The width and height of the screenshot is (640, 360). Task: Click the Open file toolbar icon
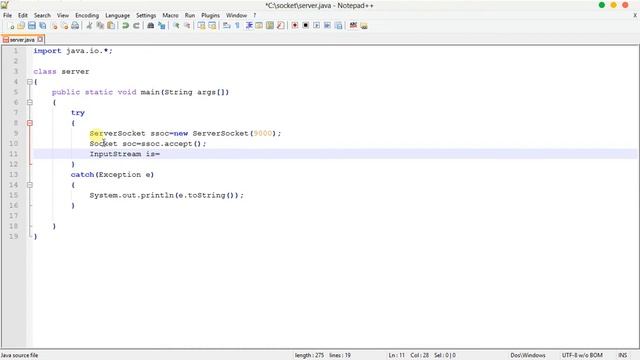click(x=21, y=26)
